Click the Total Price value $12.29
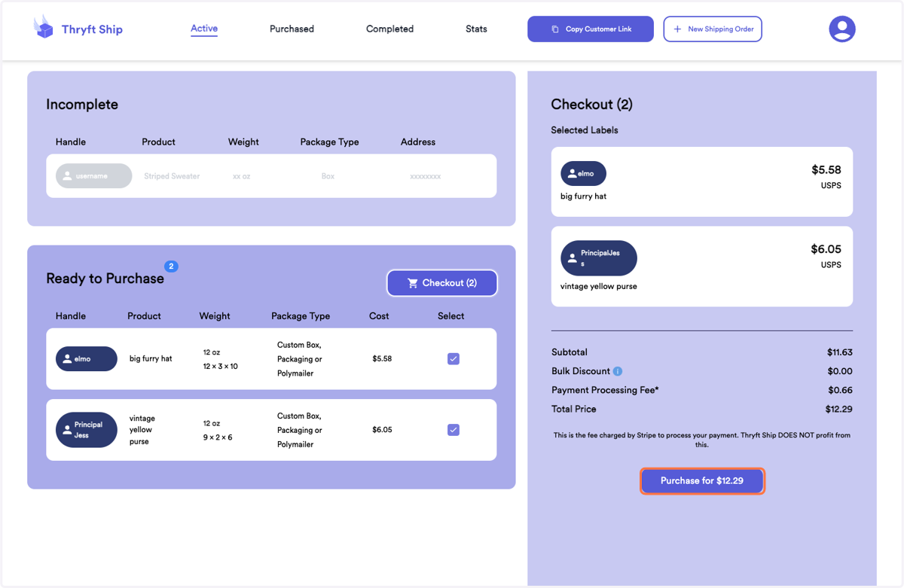The image size is (904, 588). [x=838, y=410]
